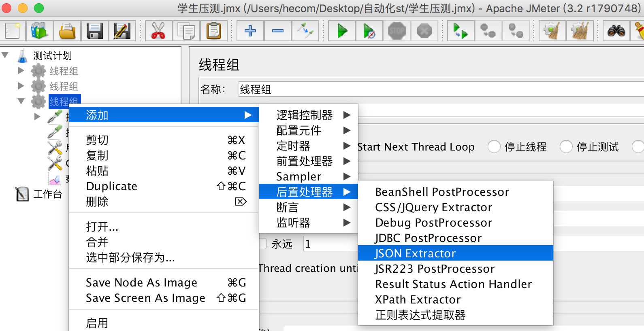Add a JSR223 PostProcessor
The image size is (644, 331).
click(456, 269)
